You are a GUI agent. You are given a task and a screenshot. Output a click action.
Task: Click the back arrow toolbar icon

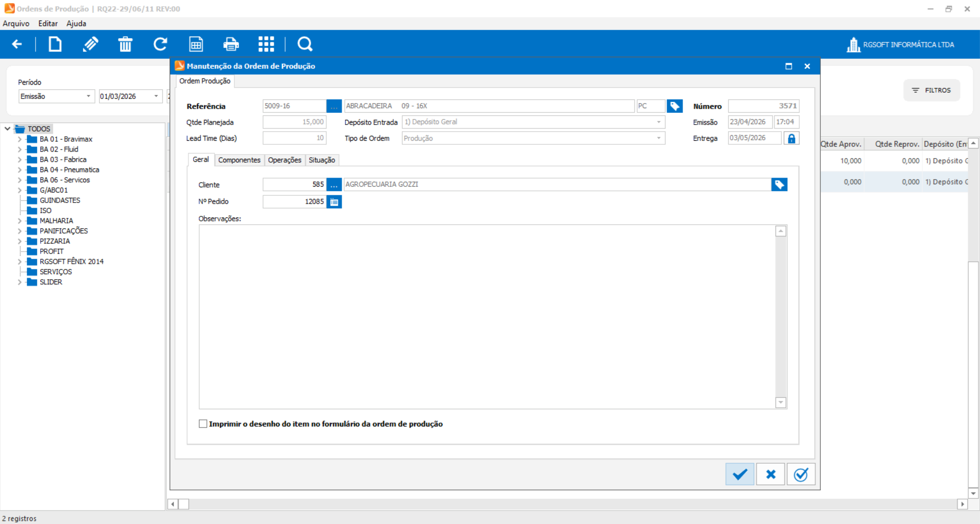[17, 44]
